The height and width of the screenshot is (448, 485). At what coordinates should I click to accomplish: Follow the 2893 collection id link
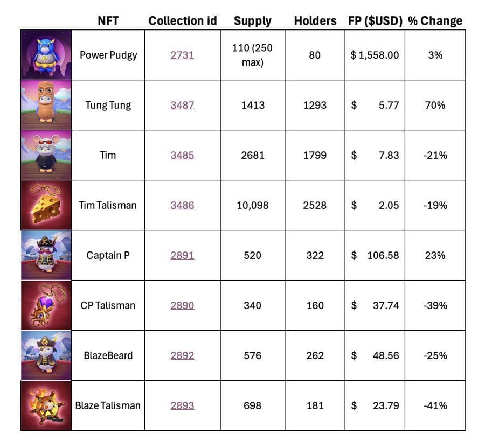(182, 405)
